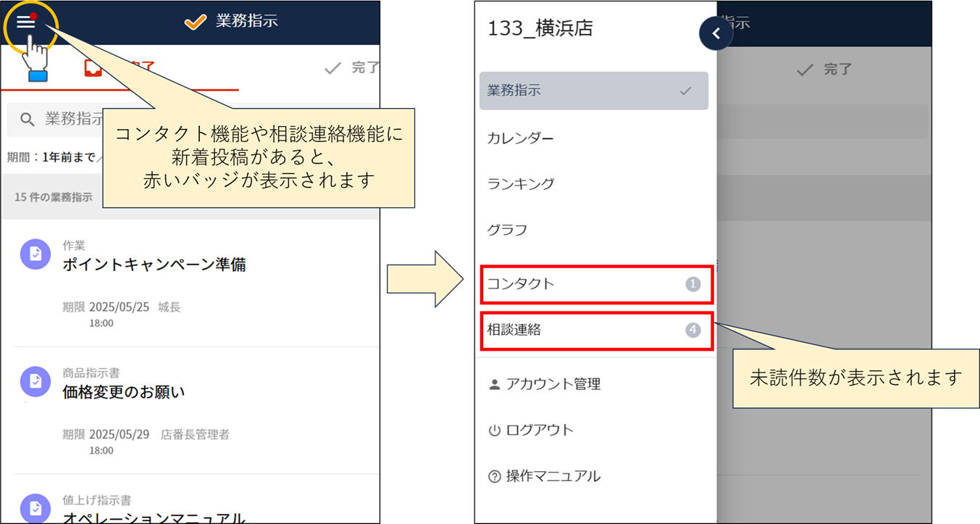Click the orange checkmark logo beside 業務指示
Screen dimensions: 980x524
pos(196,22)
